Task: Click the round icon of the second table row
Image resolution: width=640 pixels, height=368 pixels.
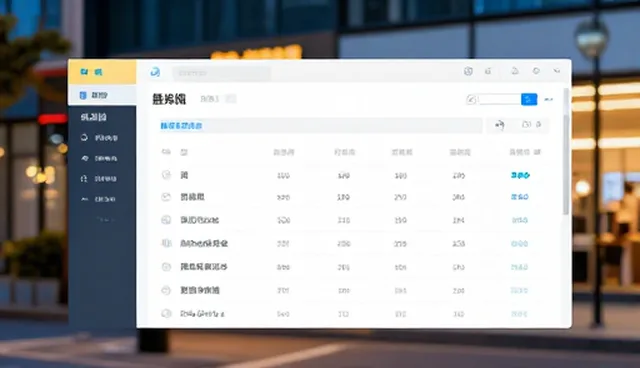Action: point(166,197)
